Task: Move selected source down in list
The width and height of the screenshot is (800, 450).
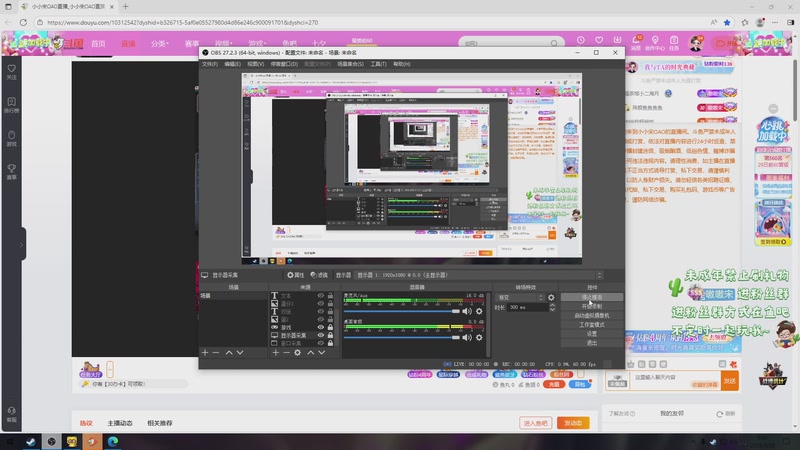Action: (321, 353)
